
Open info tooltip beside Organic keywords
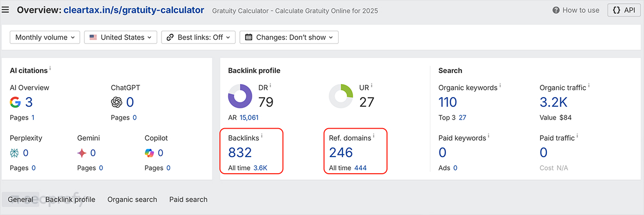click(500, 85)
